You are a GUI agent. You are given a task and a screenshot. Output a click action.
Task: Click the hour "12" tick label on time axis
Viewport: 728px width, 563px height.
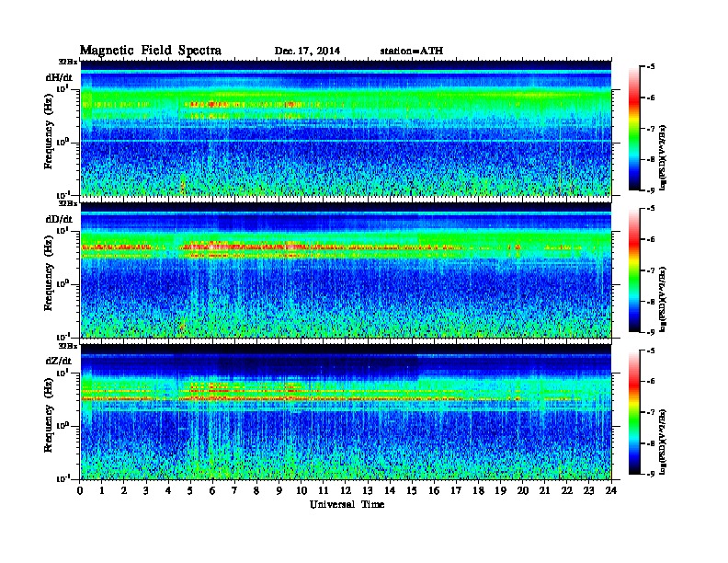[x=346, y=490]
